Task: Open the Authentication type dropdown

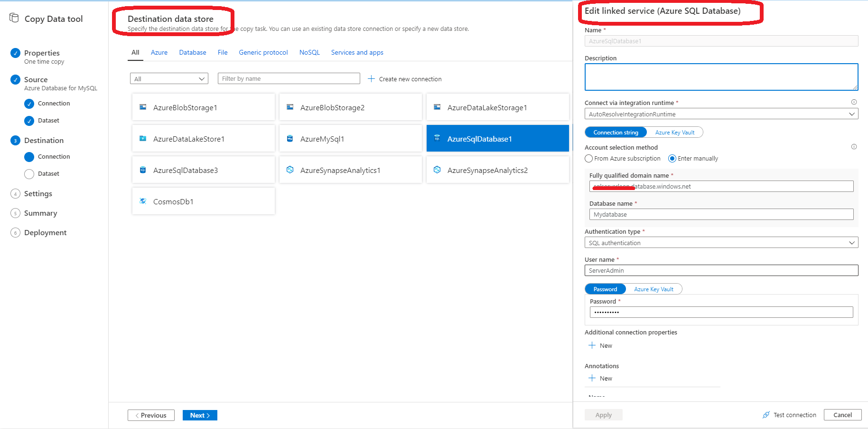Action: click(721, 243)
